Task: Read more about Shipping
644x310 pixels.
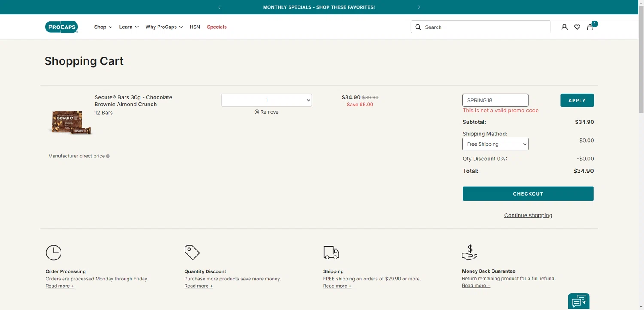Action: (x=337, y=286)
